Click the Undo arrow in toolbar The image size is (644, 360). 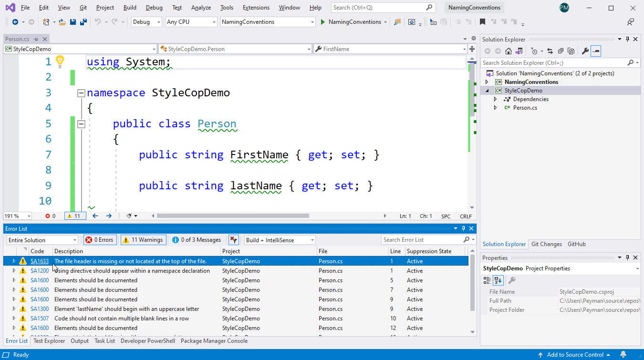(98, 22)
